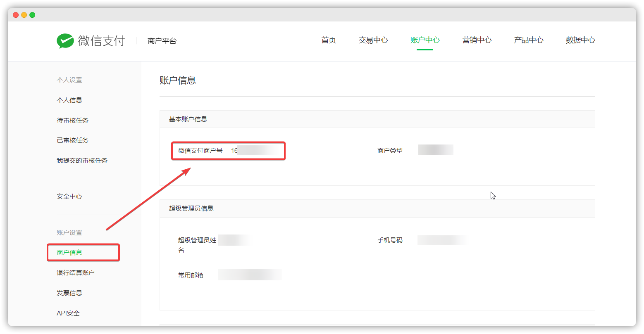644x334 pixels.
Task: Click the blurred 手机号码 value
Action: [x=442, y=240]
